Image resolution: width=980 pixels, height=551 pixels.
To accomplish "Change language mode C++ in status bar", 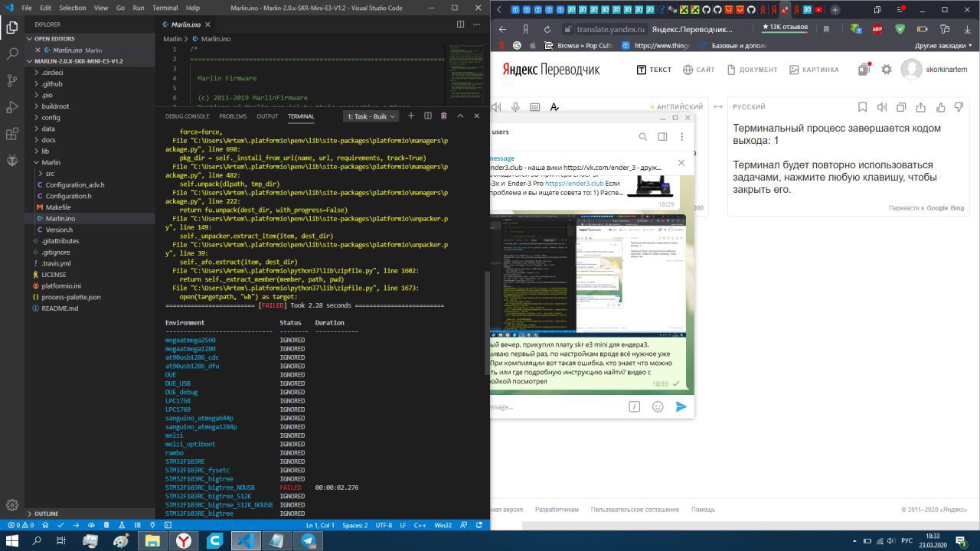I will coord(420,526).
